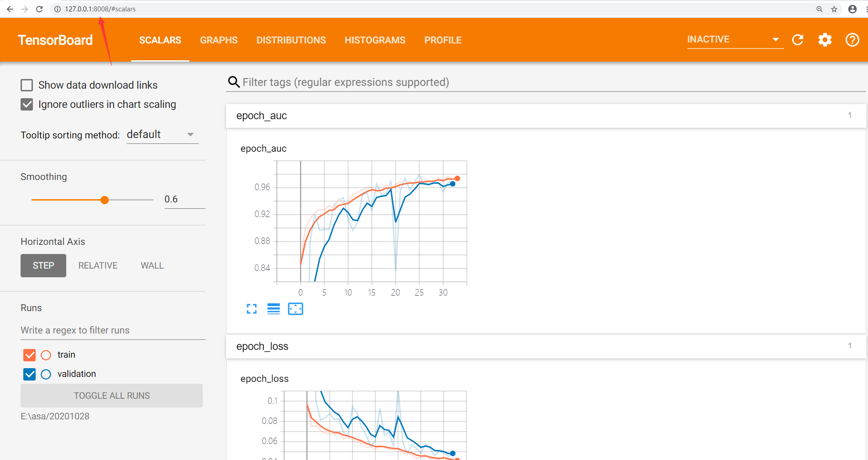Fit epoch_auc chart domain to data
868x460 pixels.
pos(296,309)
